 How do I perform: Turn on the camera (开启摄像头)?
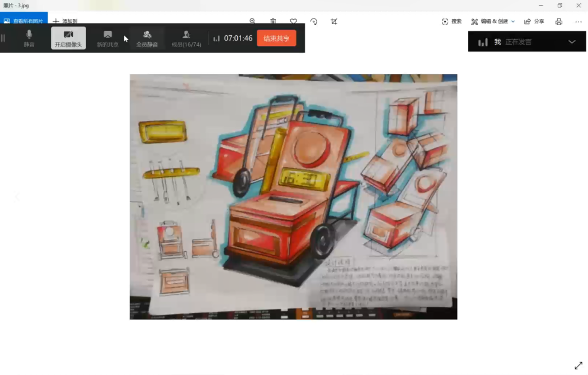coord(68,38)
